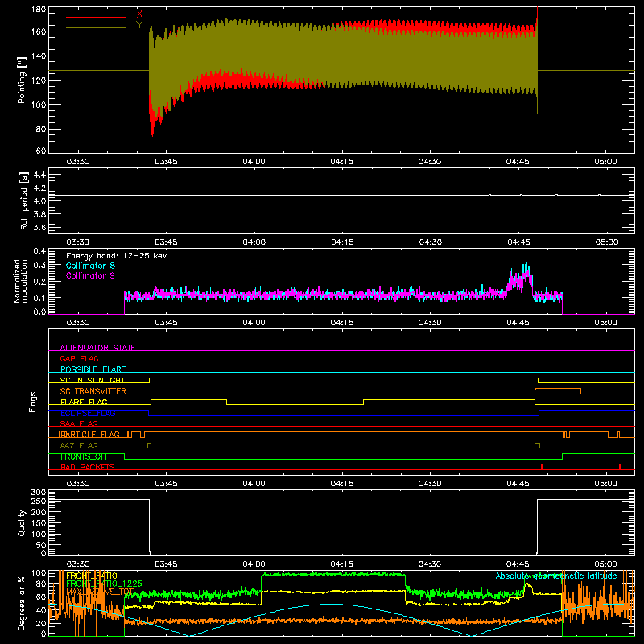Select the FRONTS_OFF flag label
644x644 pixels.
coord(85,456)
